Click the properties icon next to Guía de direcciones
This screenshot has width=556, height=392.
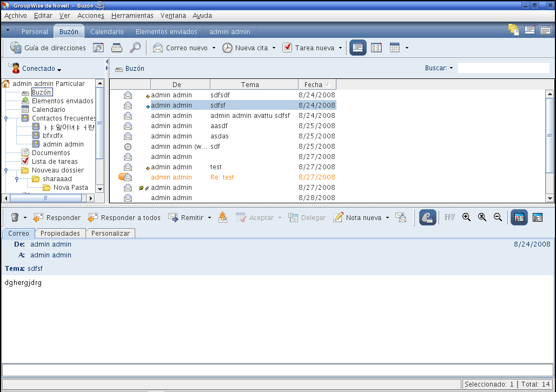98,48
